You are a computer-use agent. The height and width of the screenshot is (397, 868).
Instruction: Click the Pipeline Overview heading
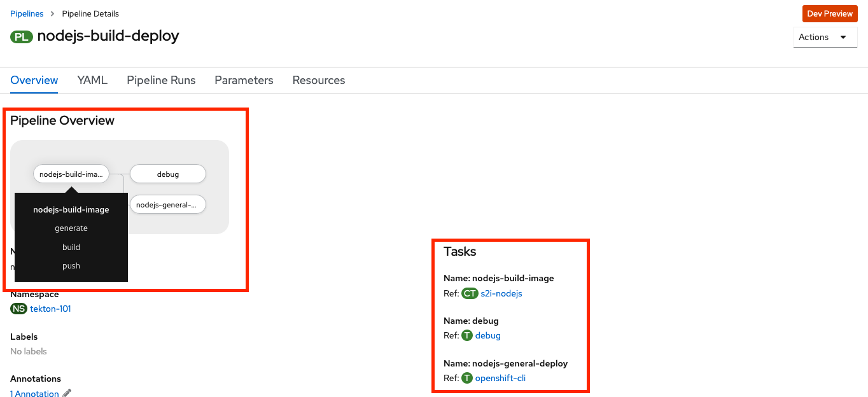tap(62, 120)
